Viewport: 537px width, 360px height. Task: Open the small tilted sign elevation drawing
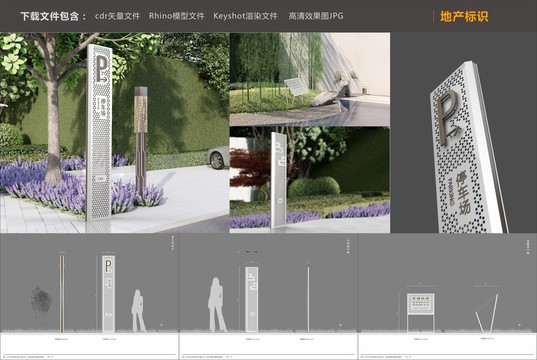point(448,297)
